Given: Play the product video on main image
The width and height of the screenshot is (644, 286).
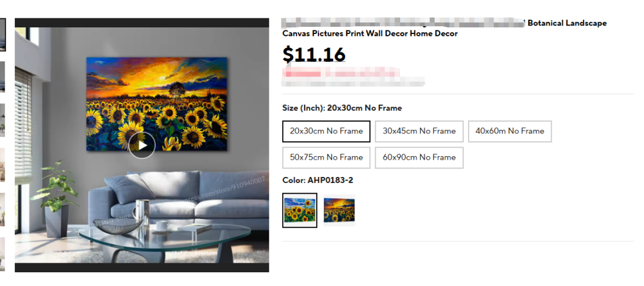Looking at the screenshot, I should [142, 145].
